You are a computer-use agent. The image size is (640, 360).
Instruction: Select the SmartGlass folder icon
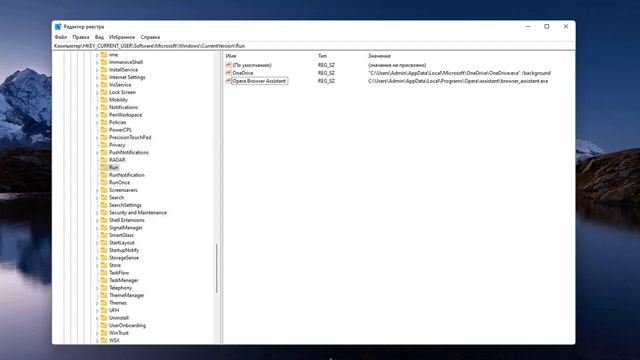tap(104, 235)
